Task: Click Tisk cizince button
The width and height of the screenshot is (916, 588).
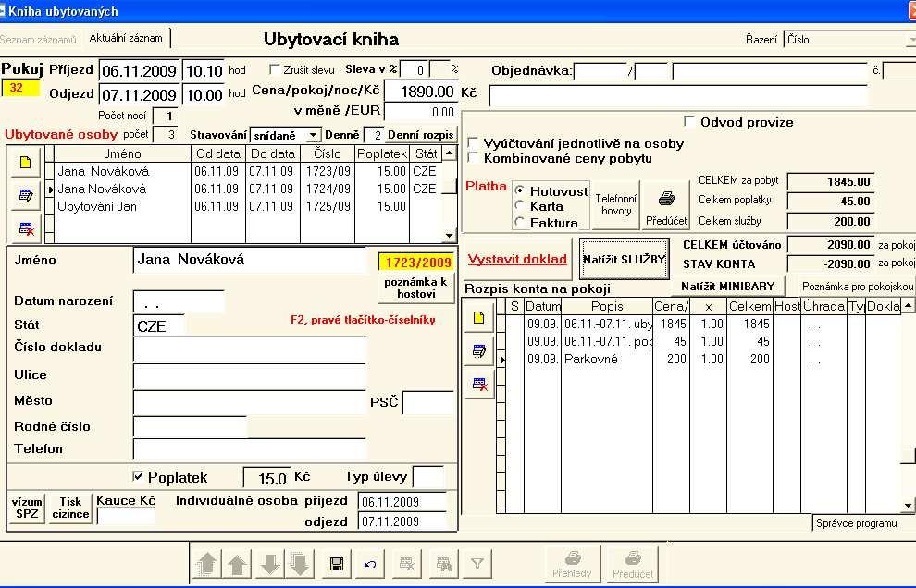Action: 70,508
